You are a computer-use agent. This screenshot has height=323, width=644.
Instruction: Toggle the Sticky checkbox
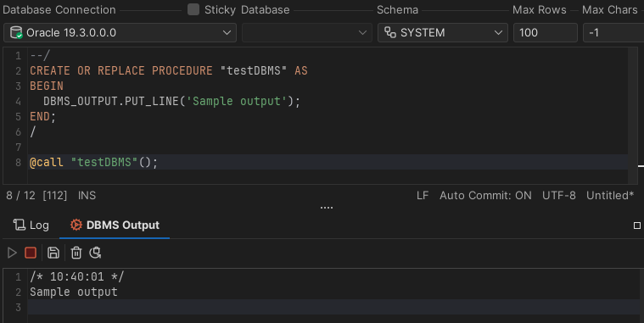(193, 9)
